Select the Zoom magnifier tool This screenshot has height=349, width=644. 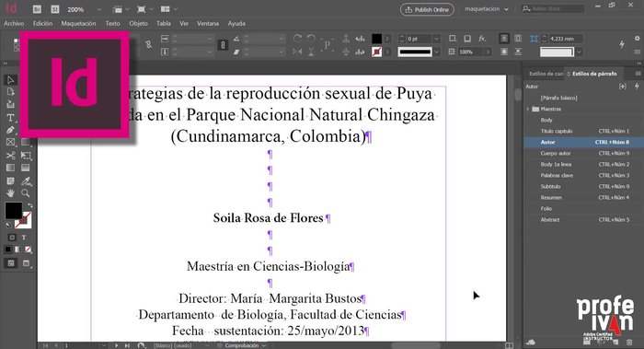click(x=26, y=192)
